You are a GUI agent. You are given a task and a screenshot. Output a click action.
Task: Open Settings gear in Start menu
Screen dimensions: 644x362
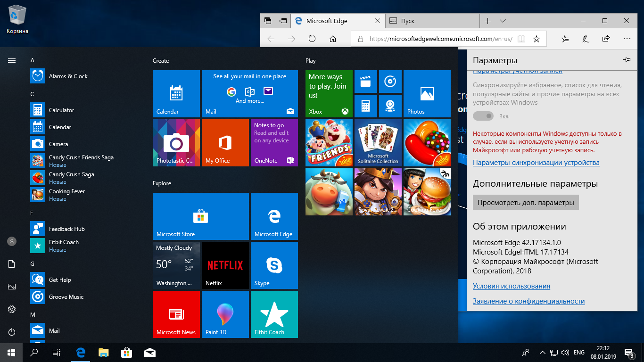12,309
